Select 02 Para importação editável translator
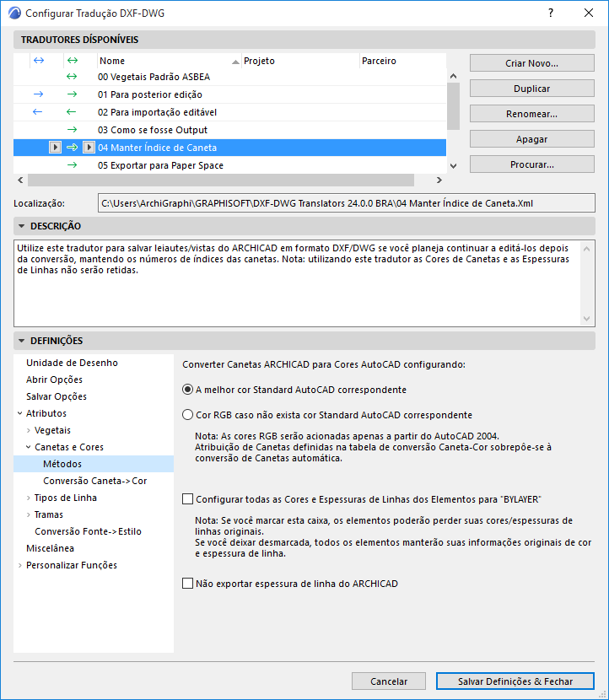The width and height of the screenshot is (609, 700). point(230,112)
